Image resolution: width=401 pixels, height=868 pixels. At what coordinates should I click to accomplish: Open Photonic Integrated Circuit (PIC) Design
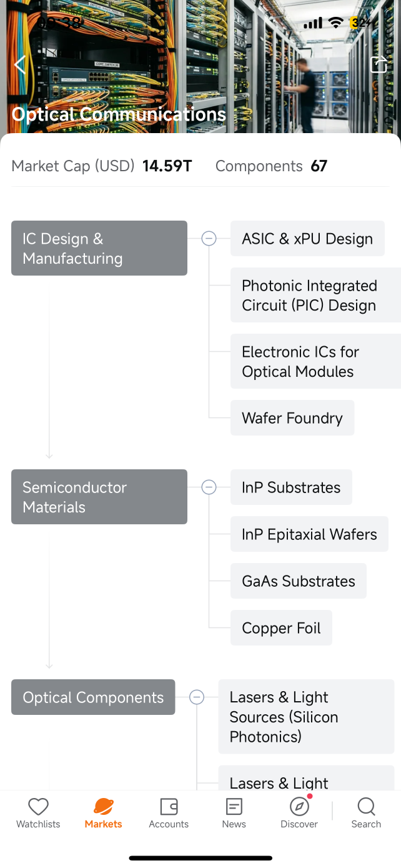(315, 295)
